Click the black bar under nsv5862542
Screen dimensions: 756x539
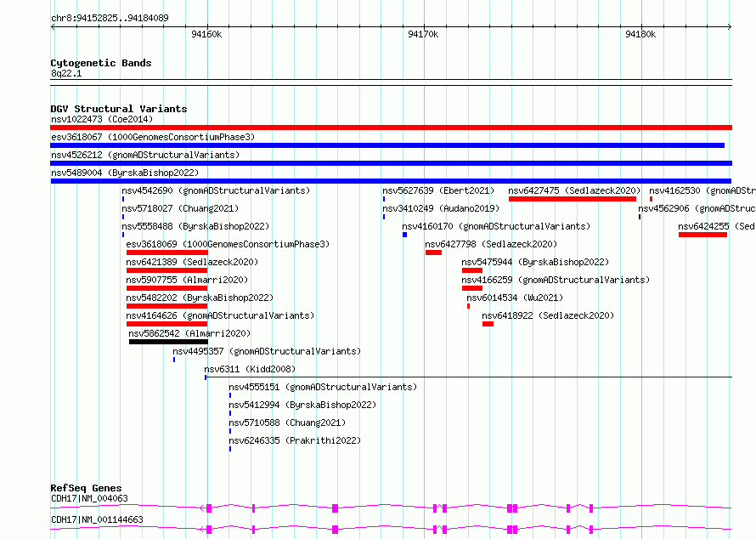click(168, 342)
